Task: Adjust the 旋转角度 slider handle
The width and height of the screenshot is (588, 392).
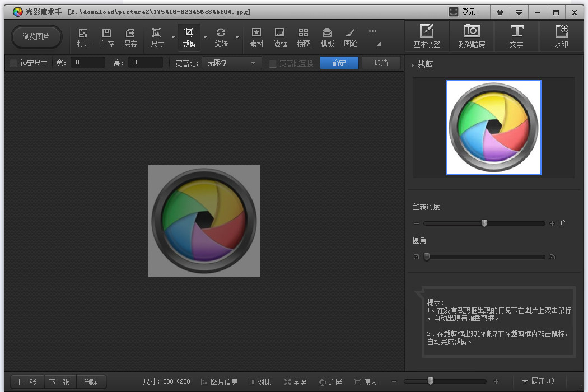Action: coord(484,223)
